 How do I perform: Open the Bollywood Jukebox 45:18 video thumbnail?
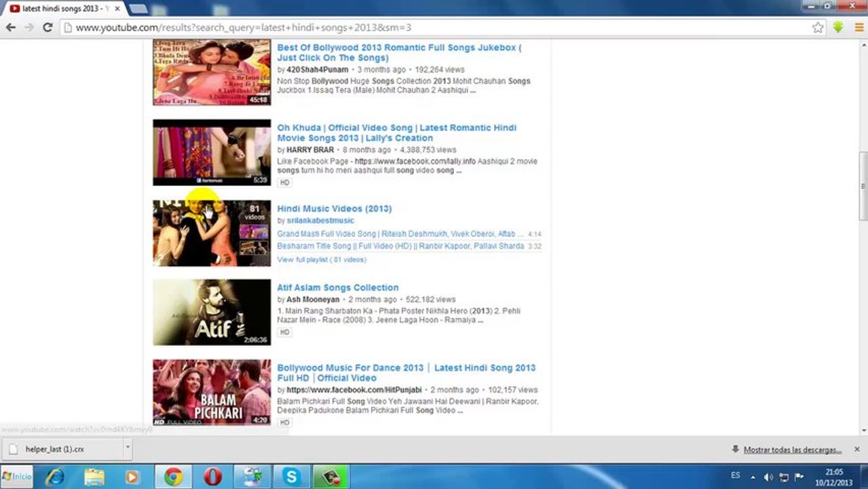[212, 72]
